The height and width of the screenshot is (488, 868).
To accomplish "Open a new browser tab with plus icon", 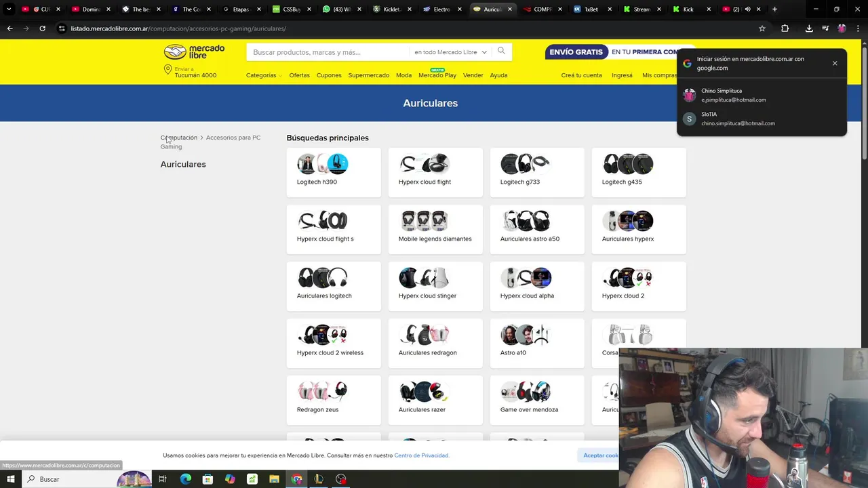I will click(774, 9).
